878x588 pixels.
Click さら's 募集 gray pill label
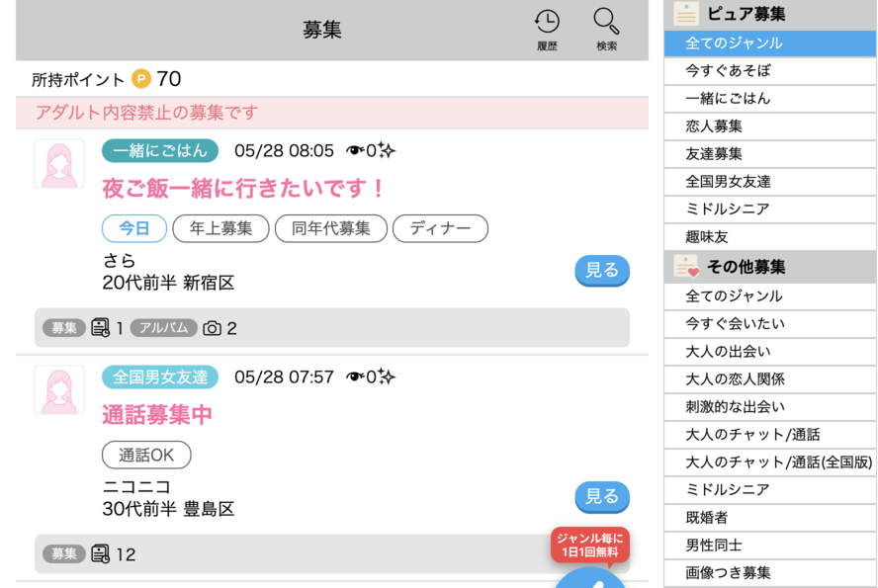coord(64,328)
